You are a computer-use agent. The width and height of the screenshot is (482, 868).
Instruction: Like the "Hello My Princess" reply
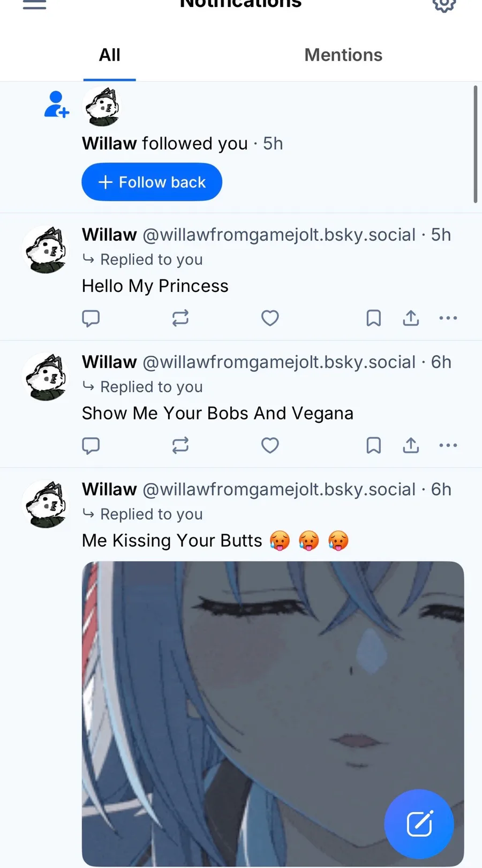(270, 318)
